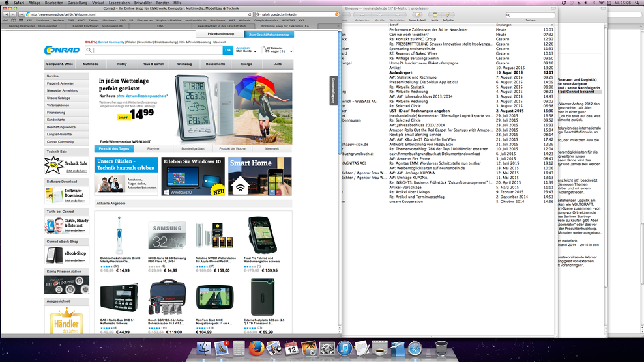Select the Bundesliga Start banner tab
Viewport: 644px width, 362px height.
193,148
